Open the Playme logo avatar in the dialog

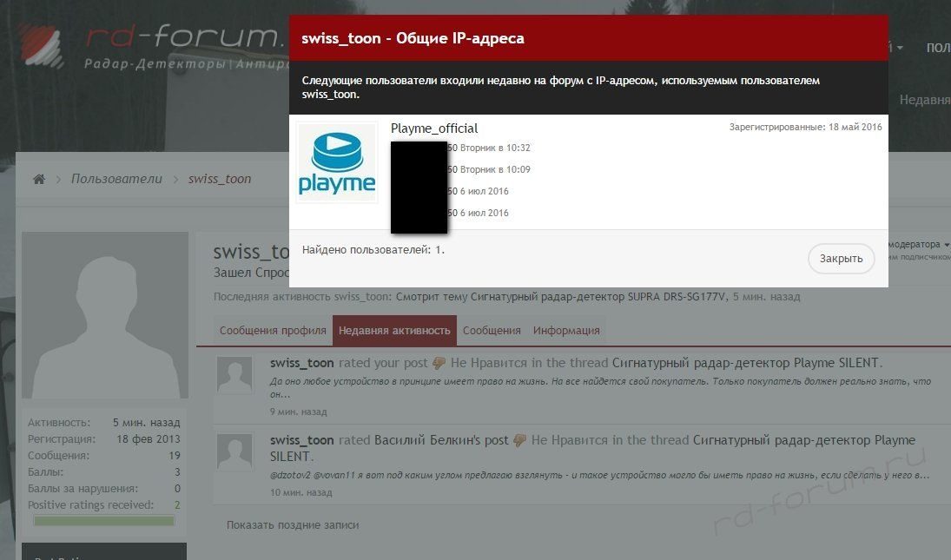(x=337, y=162)
